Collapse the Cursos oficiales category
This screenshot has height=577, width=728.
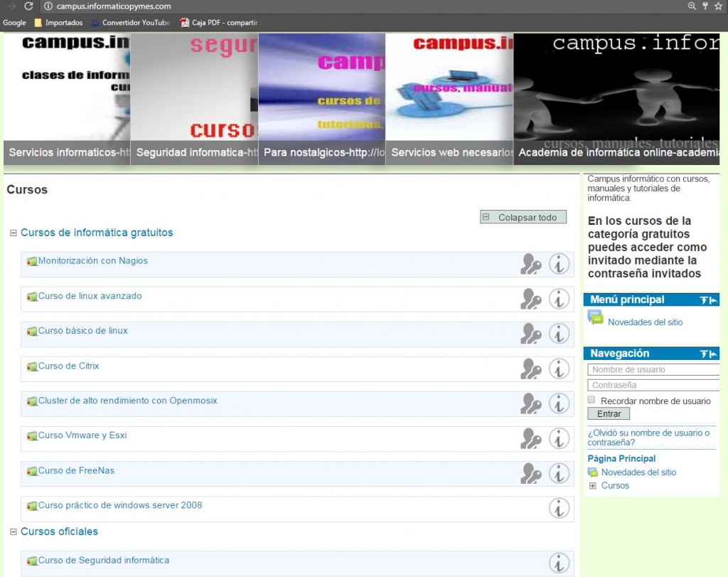14,531
